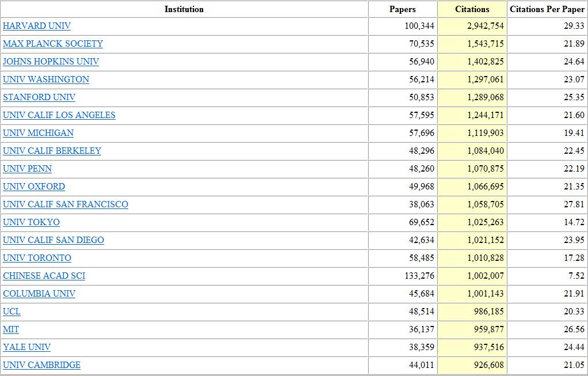
Task: Open UNIV CALIF SAN FRANCISCO link
Action: pos(66,204)
